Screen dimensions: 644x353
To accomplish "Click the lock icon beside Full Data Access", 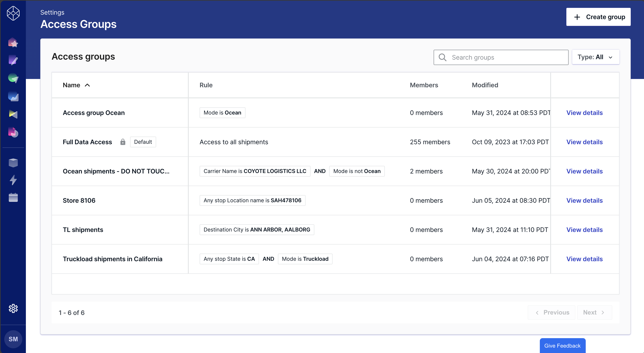I will coord(123,142).
